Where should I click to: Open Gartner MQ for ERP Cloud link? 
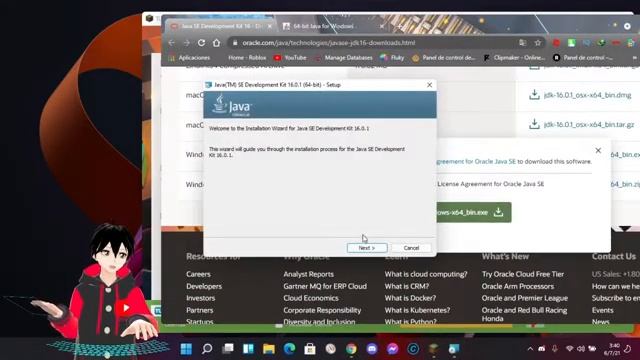325,286
